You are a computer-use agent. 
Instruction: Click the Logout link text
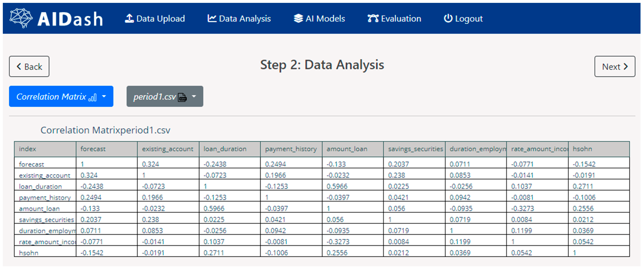pos(469,18)
